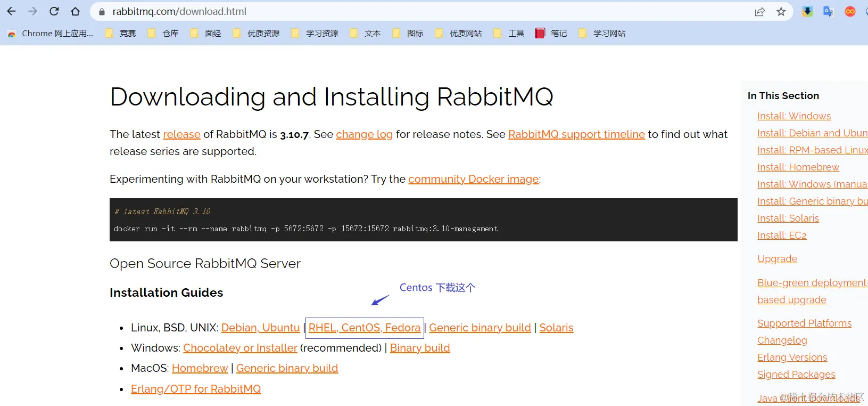Open the RHEL, CentOS, Fedora guide
Viewport: 868px width, 406px height.
point(365,328)
